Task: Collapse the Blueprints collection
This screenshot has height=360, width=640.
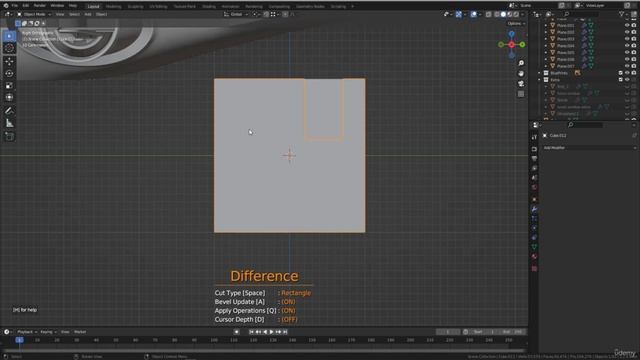Action: click(539, 73)
